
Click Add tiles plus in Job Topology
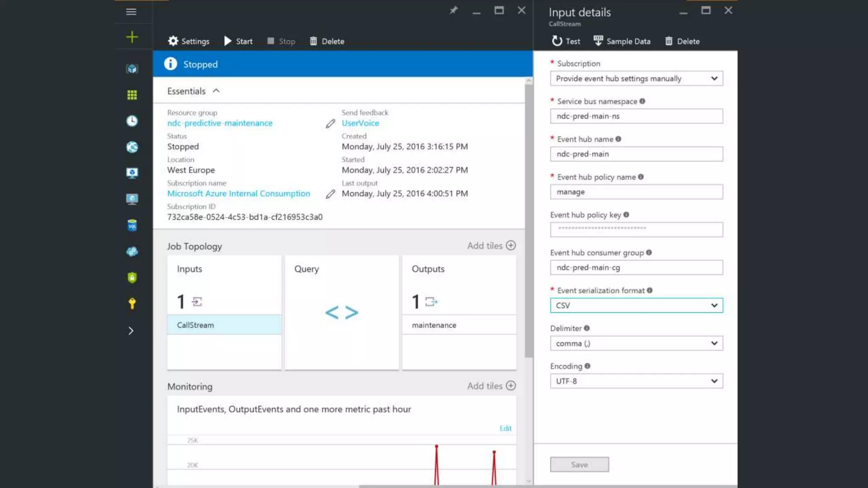point(511,246)
